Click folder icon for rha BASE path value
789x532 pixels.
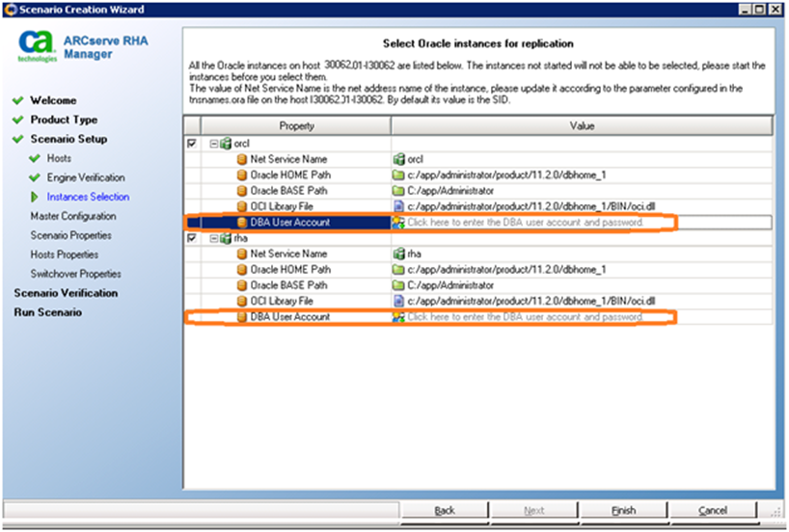pyautogui.click(x=398, y=285)
